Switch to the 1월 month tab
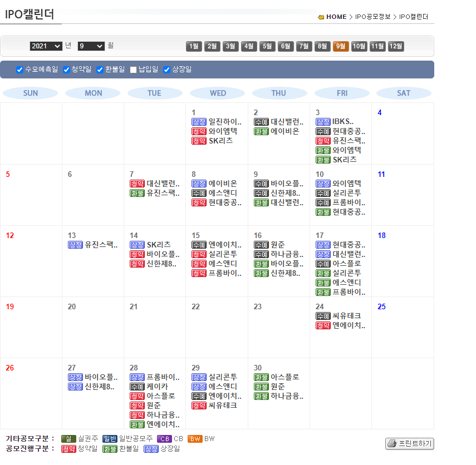 tap(194, 46)
